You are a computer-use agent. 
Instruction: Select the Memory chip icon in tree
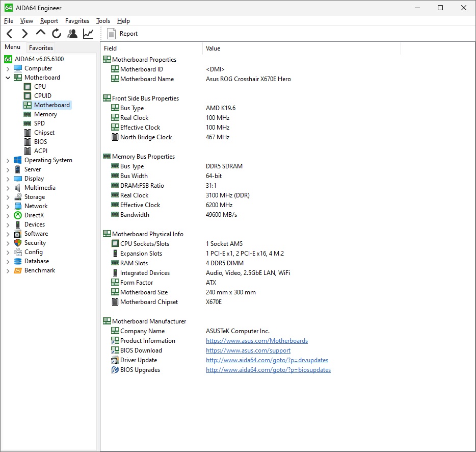coord(28,114)
